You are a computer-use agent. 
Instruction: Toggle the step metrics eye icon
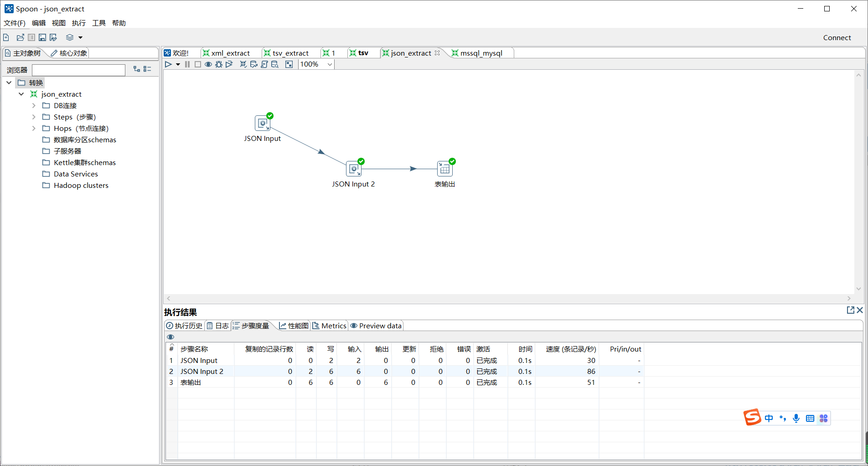(x=170, y=337)
